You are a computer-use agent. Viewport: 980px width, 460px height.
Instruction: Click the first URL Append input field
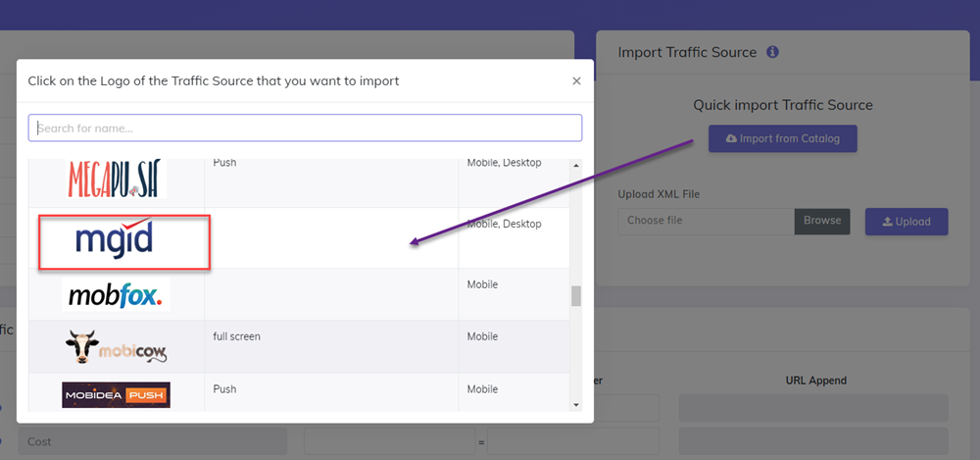(813, 408)
